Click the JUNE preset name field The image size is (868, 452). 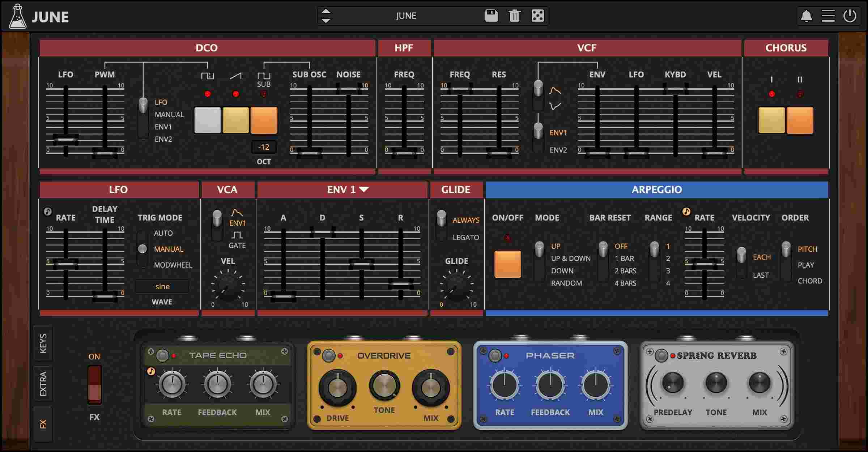(x=406, y=16)
